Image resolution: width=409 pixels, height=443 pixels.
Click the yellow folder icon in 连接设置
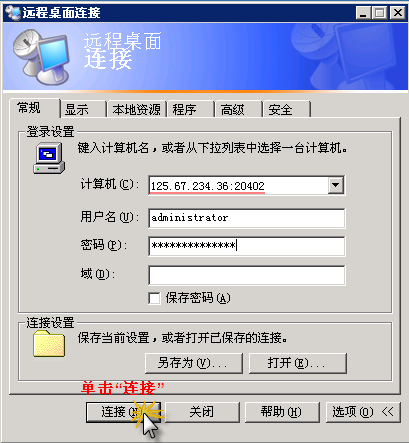point(49,343)
